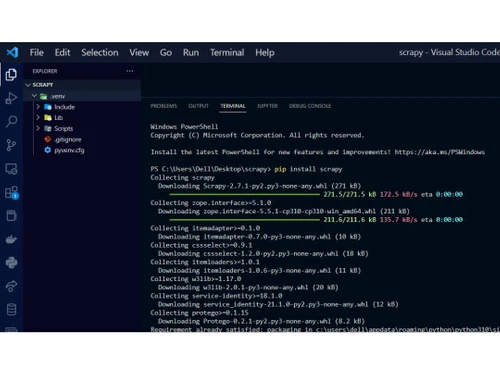Select the Terminal panel tab

coord(233,106)
